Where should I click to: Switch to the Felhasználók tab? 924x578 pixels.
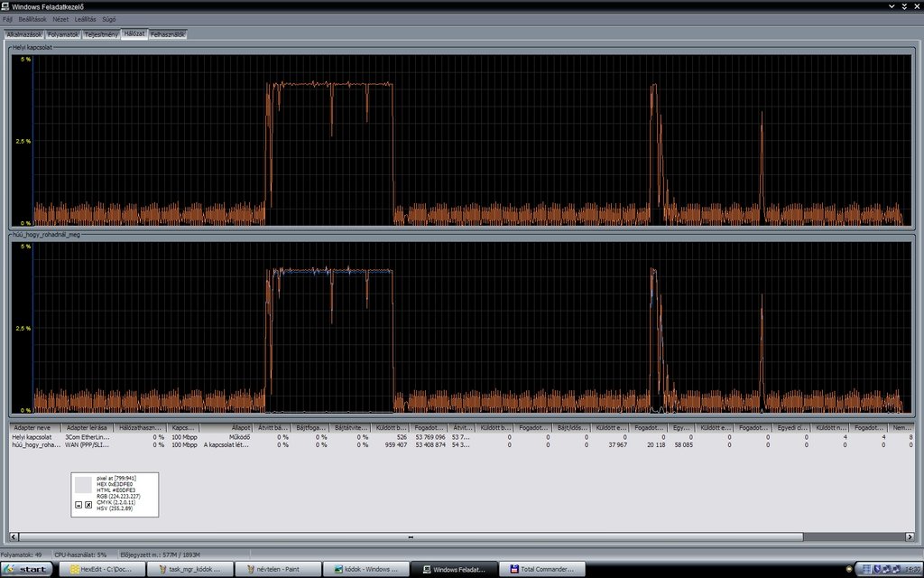click(x=168, y=35)
